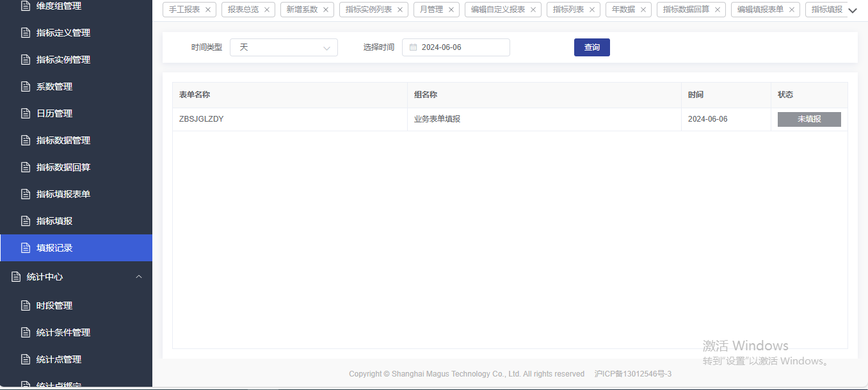Click the 未填报 status button
Screen dimensions: 868x390
(x=809, y=119)
